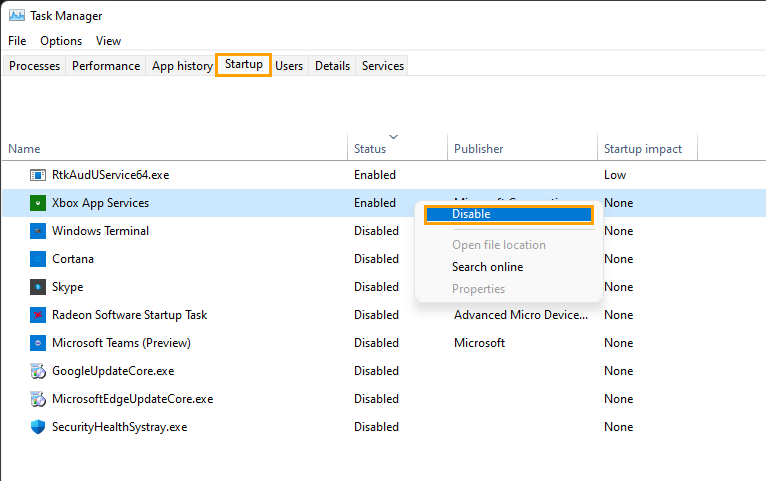This screenshot has height=481, width=766.
Task: Click the RtkAudUService64.exe icon
Action: pos(38,175)
